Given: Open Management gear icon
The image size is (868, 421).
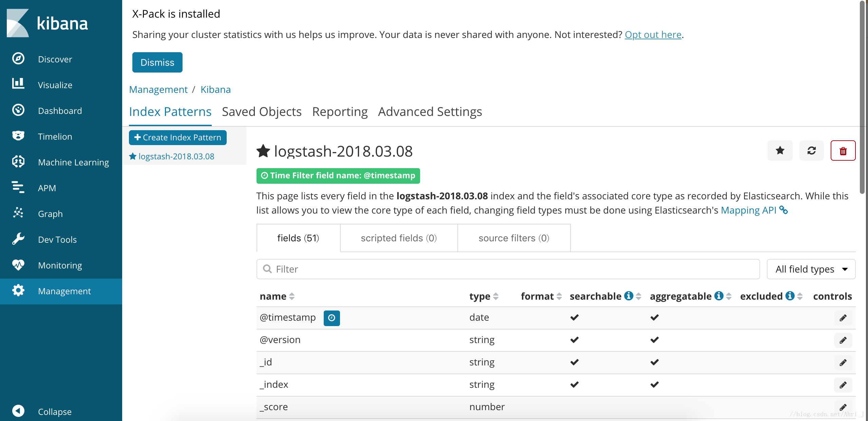Looking at the screenshot, I should point(18,290).
